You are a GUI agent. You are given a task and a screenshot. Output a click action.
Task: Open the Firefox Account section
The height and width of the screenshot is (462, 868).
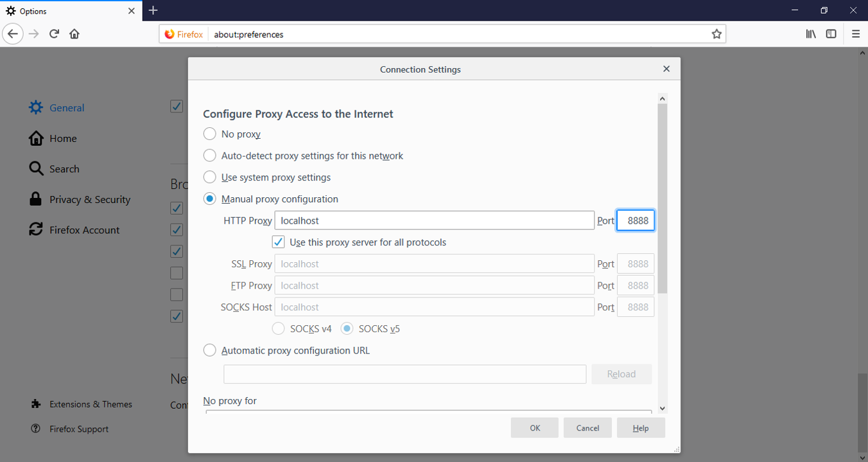[x=85, y=229]
